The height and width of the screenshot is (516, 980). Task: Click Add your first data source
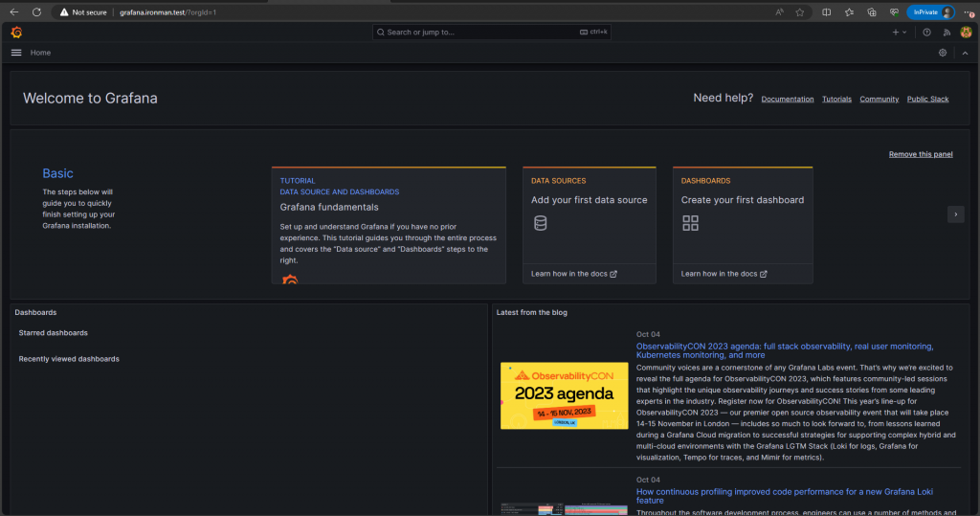tap(590, 200)
